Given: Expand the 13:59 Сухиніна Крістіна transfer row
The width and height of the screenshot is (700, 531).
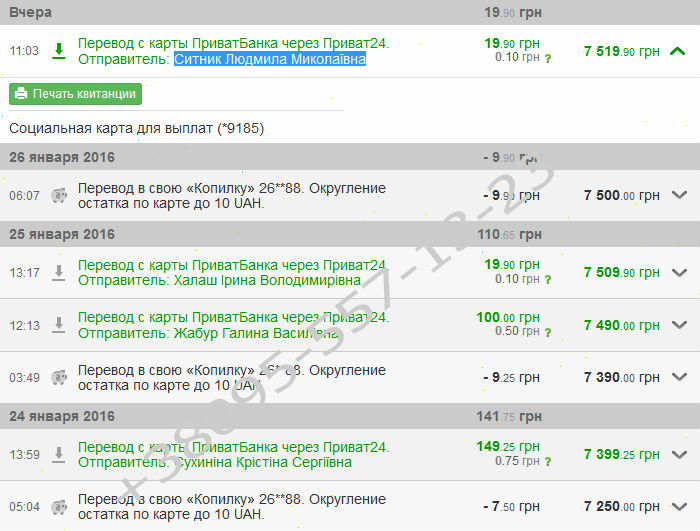Looking at the screenshot, I should [x=679, y=454].
